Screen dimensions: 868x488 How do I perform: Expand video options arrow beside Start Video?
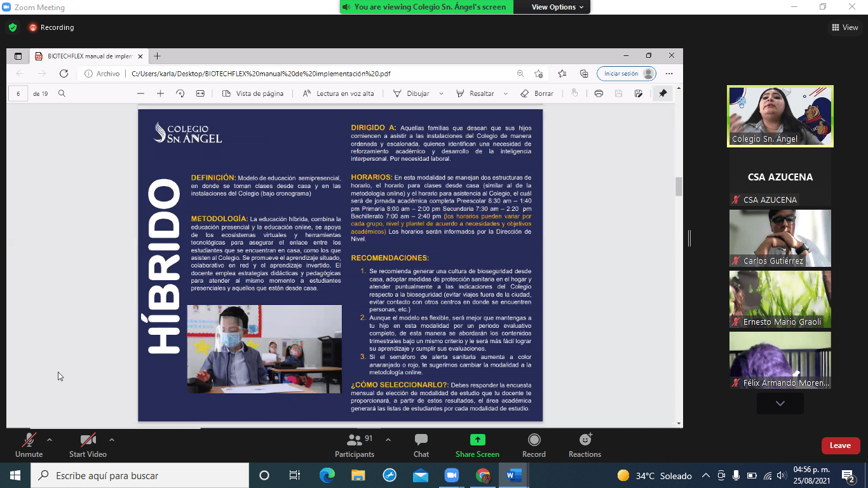point(112,440)
